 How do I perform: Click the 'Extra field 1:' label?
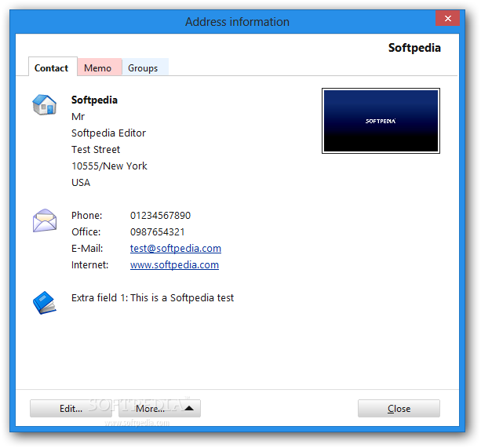(x=100, y=297)
